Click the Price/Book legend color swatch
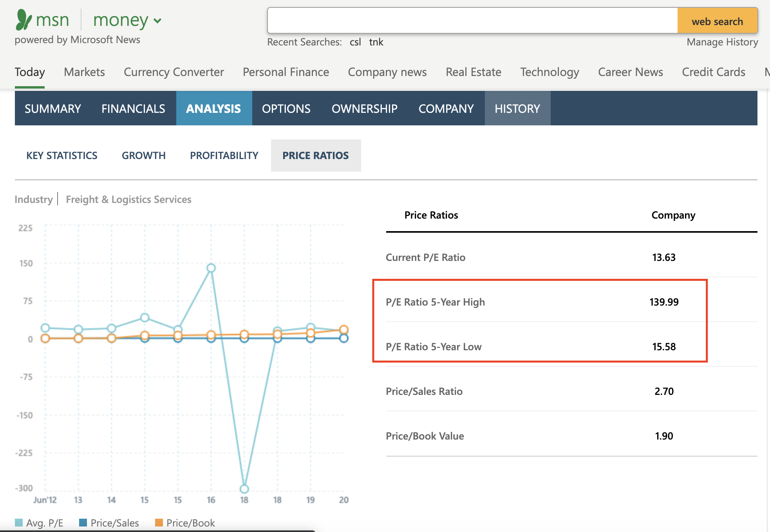Image resolution: width=770 pixels, height=532 pixels. [x=159, y=523]
